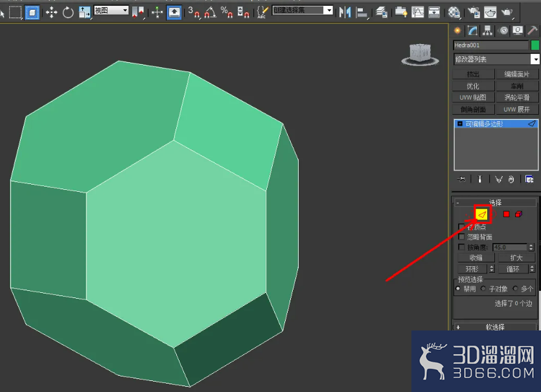The image size is (541, 392).
Task: Click the 收缩 selection button
Action: tap(476, 258)
